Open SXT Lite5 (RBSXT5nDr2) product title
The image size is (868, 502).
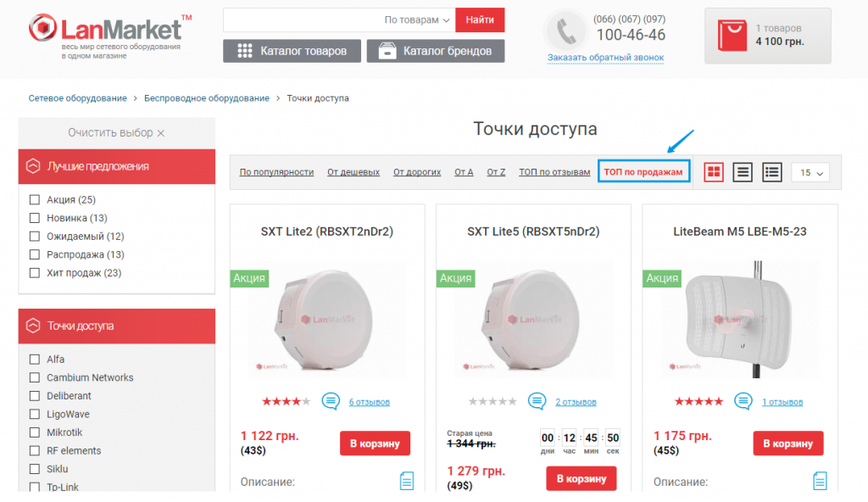coord(534,231)
